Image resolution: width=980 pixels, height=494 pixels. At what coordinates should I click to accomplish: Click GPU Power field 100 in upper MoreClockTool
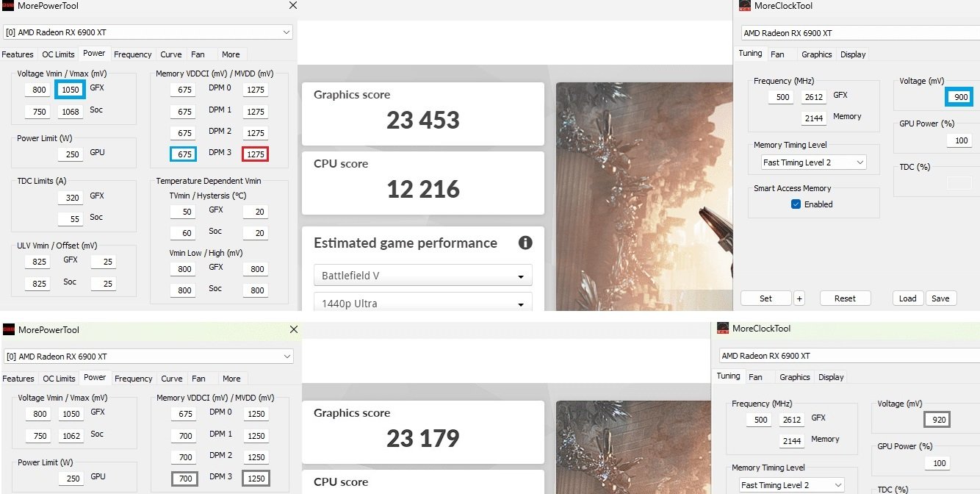[x=959, y=140]
